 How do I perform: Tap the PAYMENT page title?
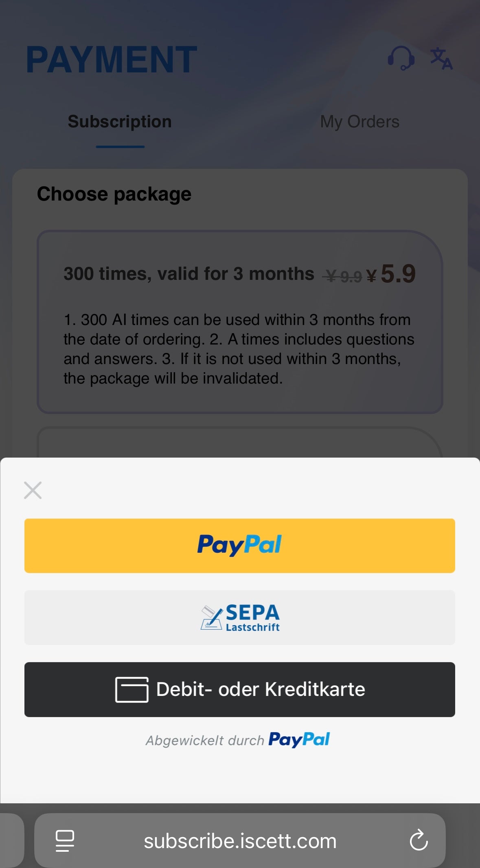[112, 59]
